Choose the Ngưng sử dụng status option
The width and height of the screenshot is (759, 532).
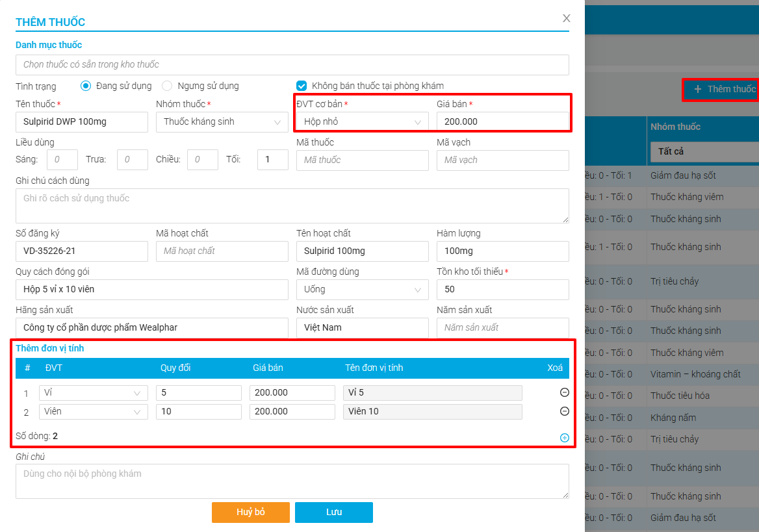click(167, 86)
